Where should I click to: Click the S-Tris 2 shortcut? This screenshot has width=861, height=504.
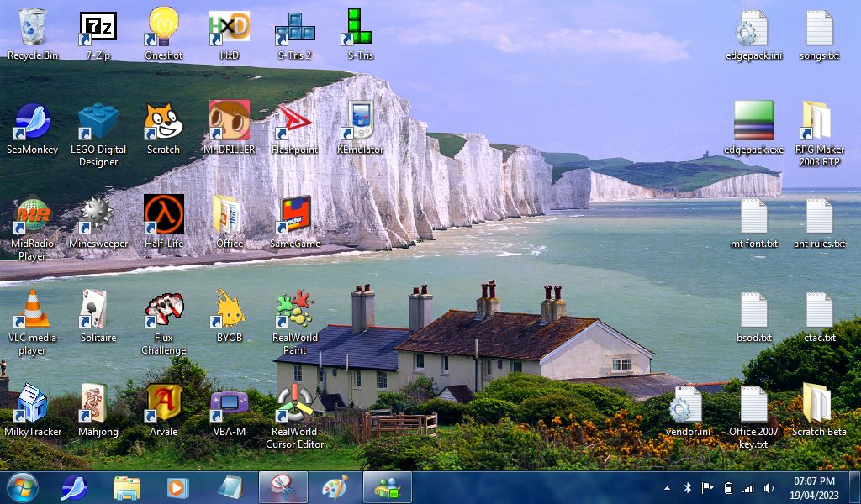pyautogui.click(x=295, y=27)
